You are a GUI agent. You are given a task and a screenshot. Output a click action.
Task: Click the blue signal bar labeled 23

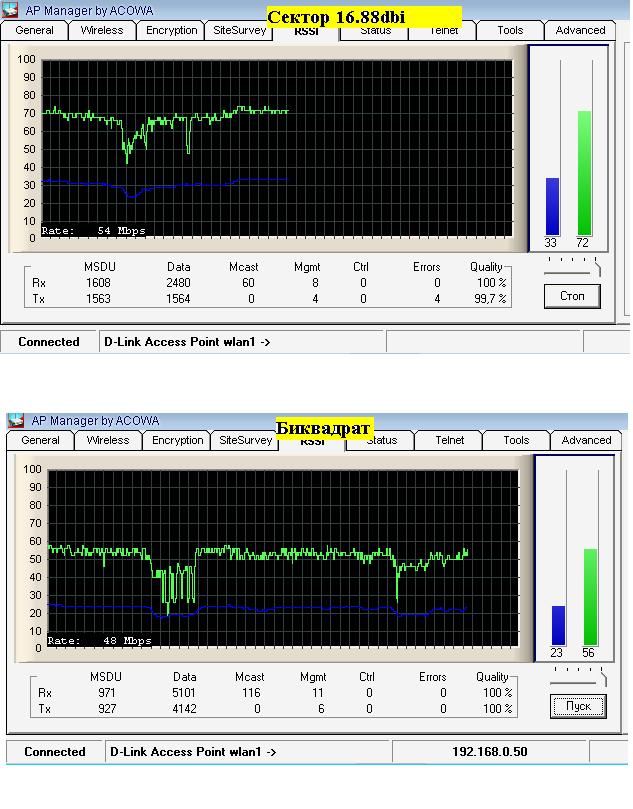[558, 625]
